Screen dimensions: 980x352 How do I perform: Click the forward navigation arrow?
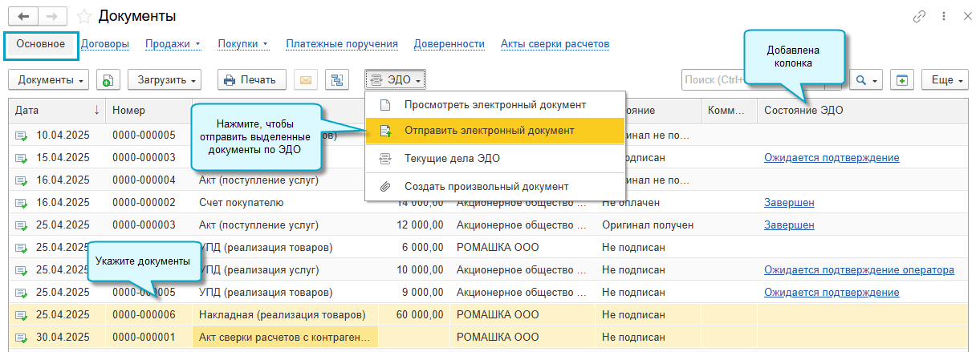click(x=51, y=17)
